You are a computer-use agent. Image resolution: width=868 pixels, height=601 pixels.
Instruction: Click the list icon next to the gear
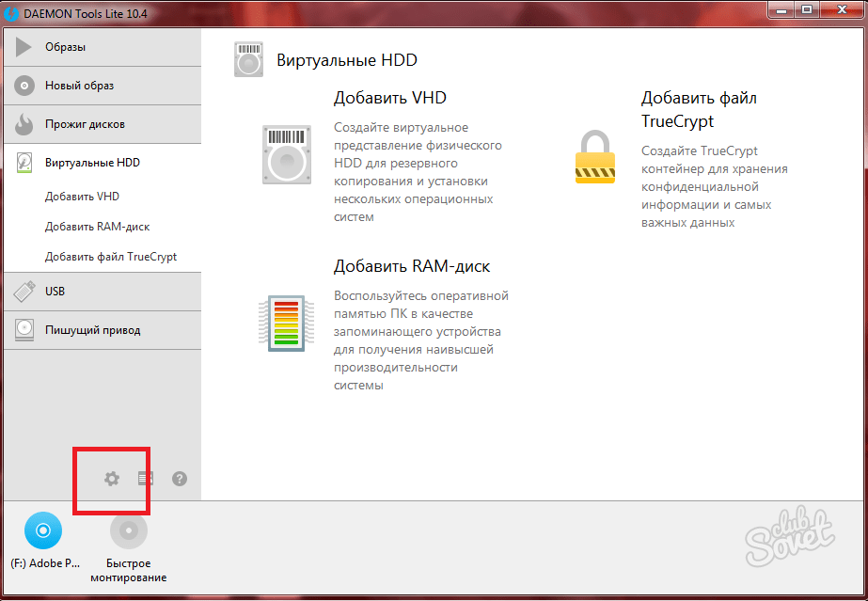[x=146, y=479]
